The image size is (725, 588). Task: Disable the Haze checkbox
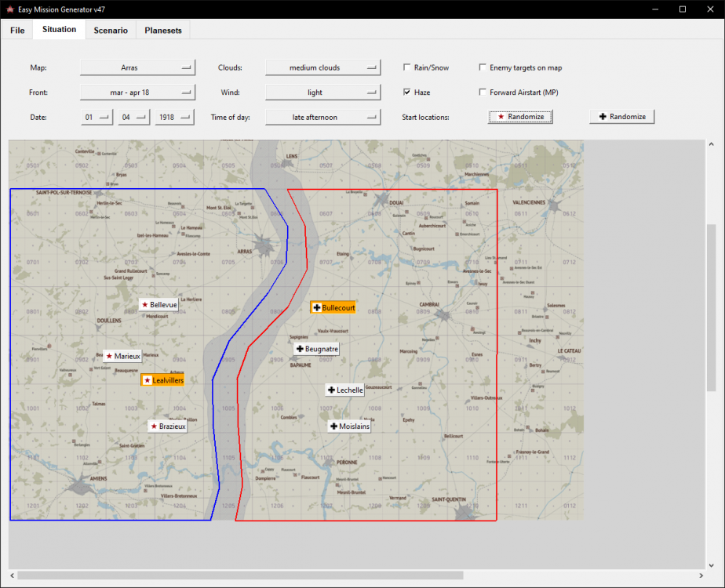click(x=407, y=93)
